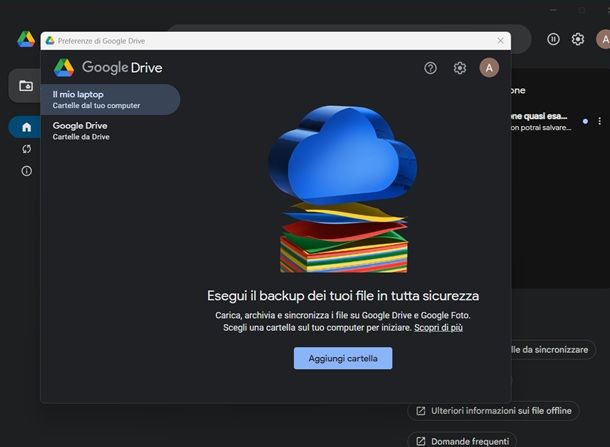Close the Preferenze di Google Drive dialog
This screenshot has width=610, height=447.
500,41
